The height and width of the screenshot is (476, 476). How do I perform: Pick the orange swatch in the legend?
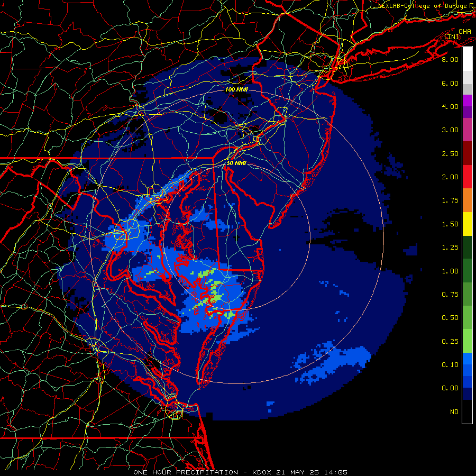coord(467,200)
